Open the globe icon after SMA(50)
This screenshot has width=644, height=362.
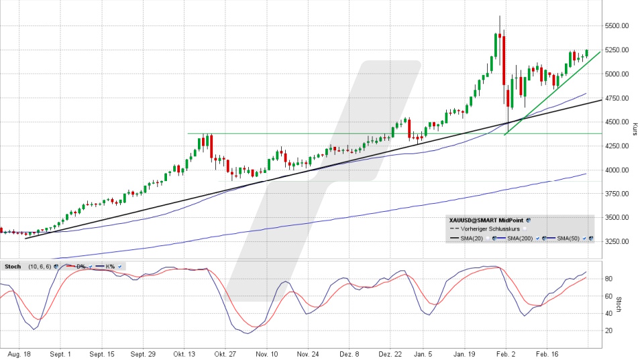coord(590,238)
